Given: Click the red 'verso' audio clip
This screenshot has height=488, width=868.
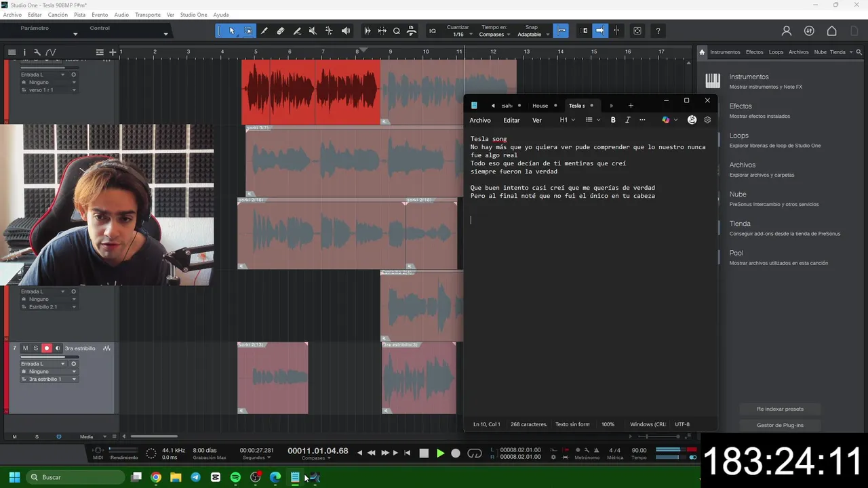Looking at the screenshot, I should pyautogui.click(x=311, y=92).
